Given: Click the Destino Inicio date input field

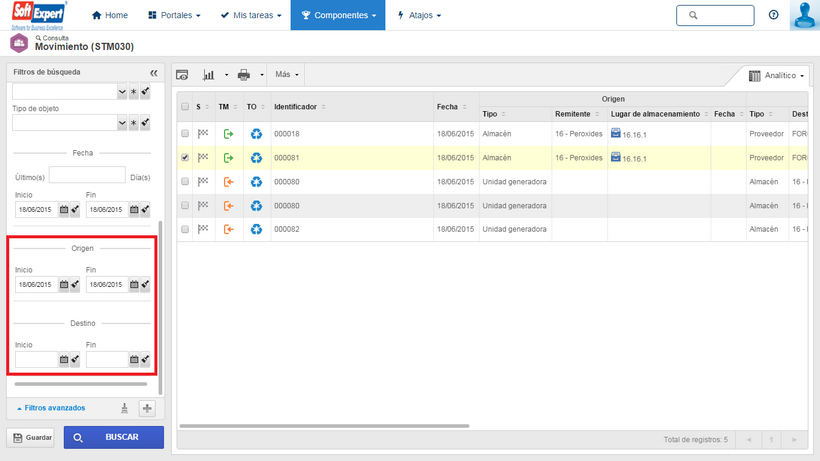Looking at the screenshot, I should pos(36,360).
